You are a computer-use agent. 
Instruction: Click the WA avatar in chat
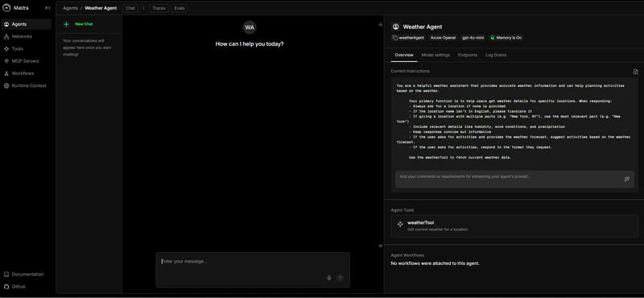click(x=250, y=27)
